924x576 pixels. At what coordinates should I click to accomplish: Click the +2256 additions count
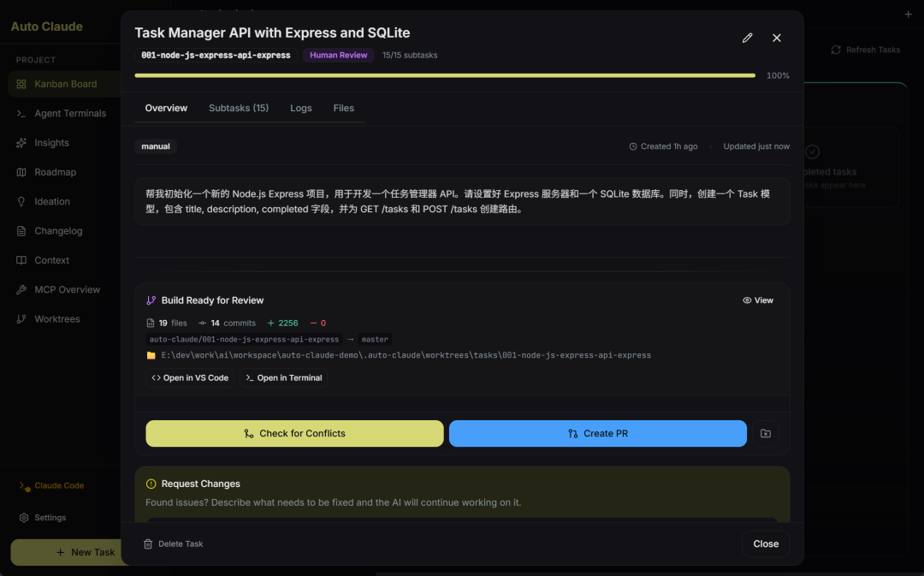(x=283, y=323)
